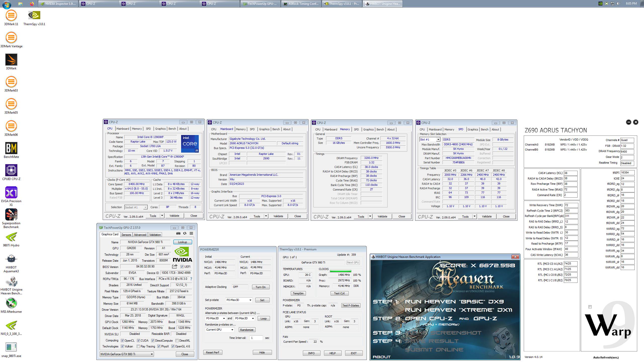This screenshot has height=362, width=644.
Task: Toggle OpenGL 4.6 checkbox in GPU-Z
Action: click(173, 346)
